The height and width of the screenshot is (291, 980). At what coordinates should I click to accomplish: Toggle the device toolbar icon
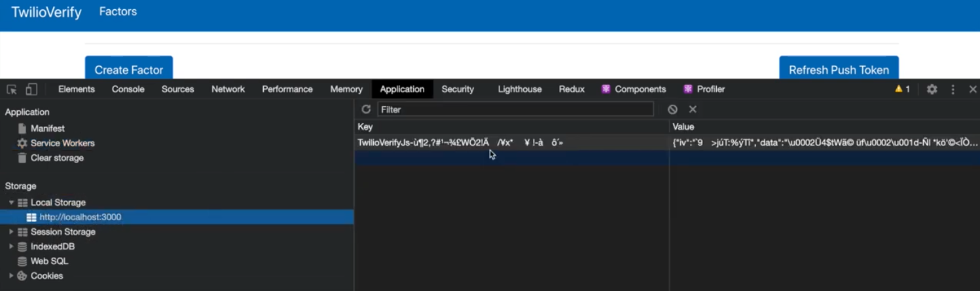(31, 89)
